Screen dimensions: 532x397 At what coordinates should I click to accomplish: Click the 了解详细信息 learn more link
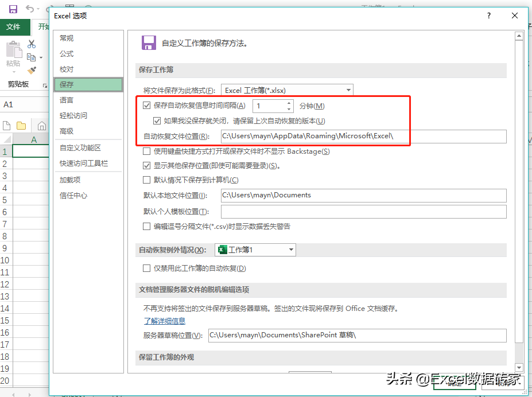coord(165,321)
